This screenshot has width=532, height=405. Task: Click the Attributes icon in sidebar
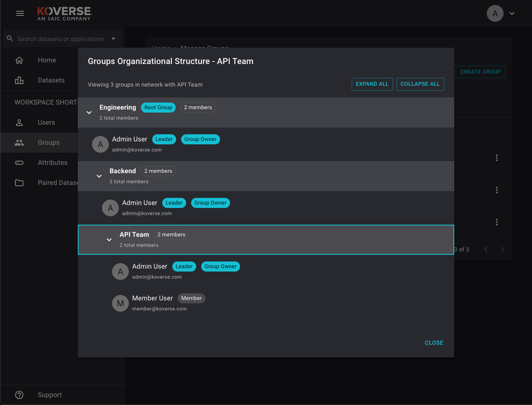[19, 163]
